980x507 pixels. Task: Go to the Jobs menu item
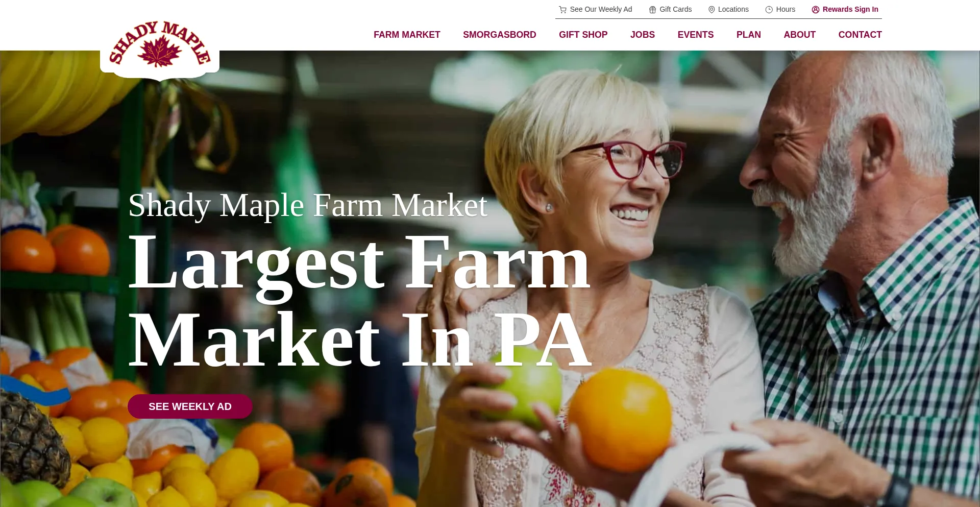(642, 35)
